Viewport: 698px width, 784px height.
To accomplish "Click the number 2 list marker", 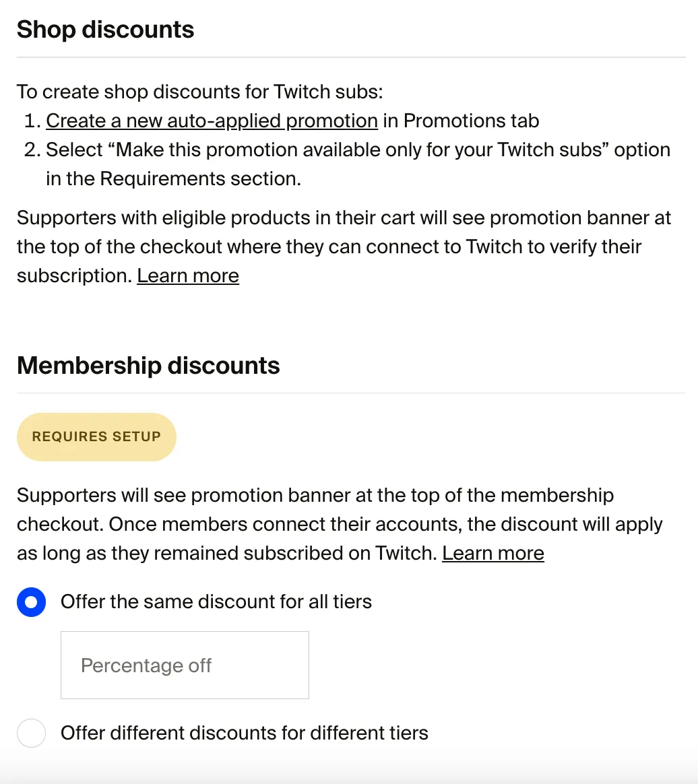I will point(32,150).
